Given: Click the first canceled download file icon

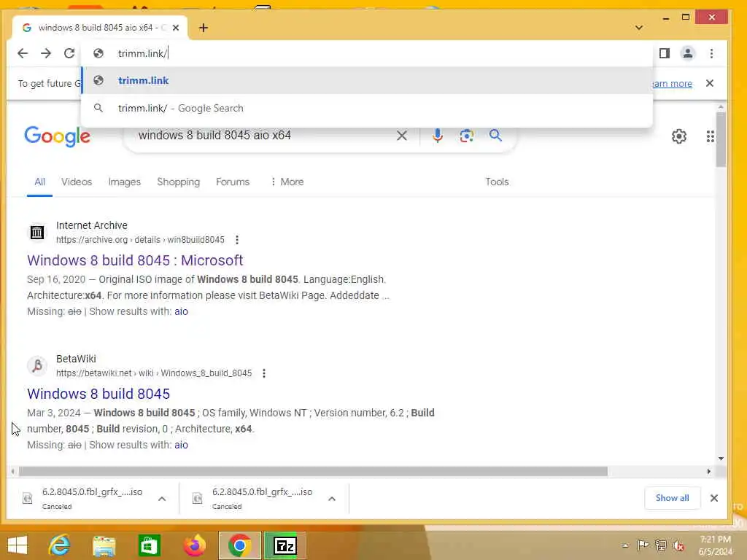Looking at the screenshot, I should click(x=28, y=498).
